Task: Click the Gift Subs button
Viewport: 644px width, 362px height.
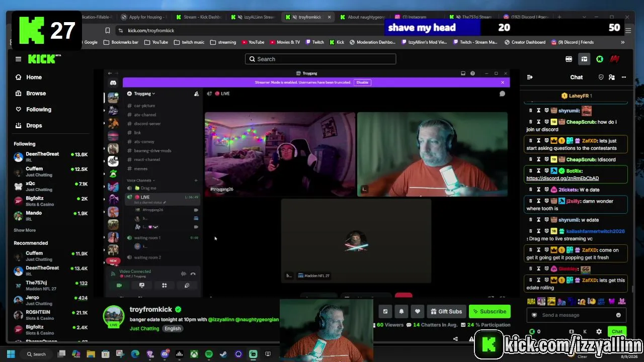Action: click(x=445, y=311)
